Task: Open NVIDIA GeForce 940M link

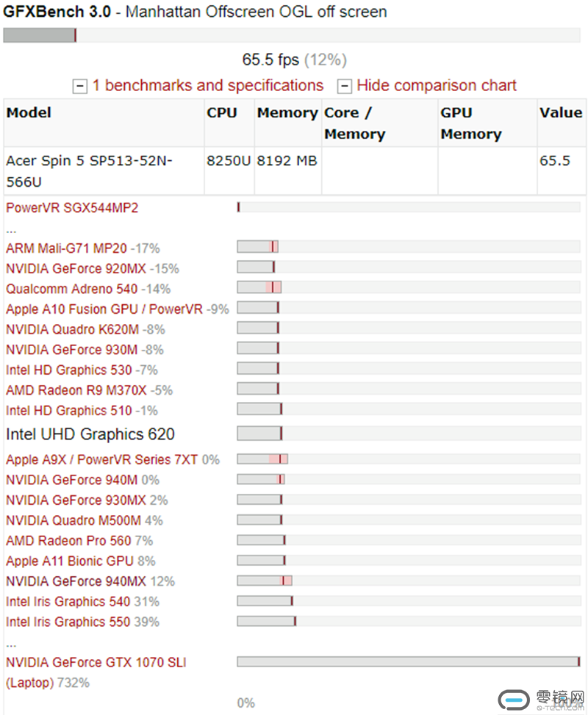Action: pos(71,480)
